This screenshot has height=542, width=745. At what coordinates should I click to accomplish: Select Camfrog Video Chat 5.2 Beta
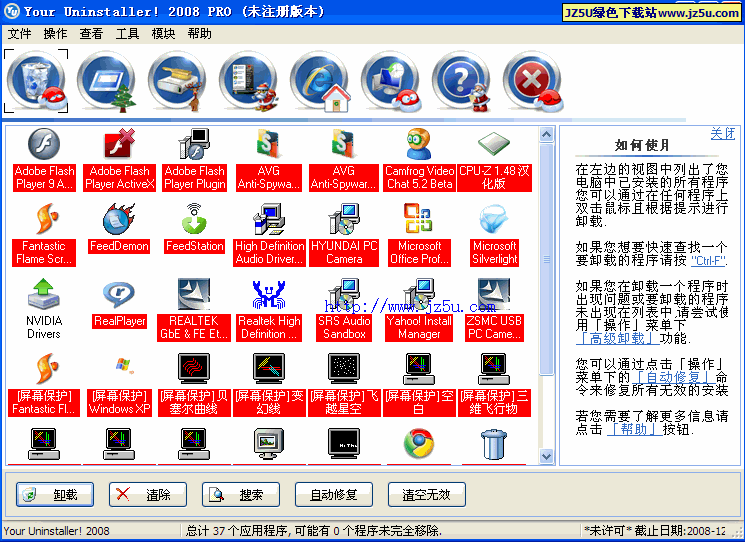[419, 160]
